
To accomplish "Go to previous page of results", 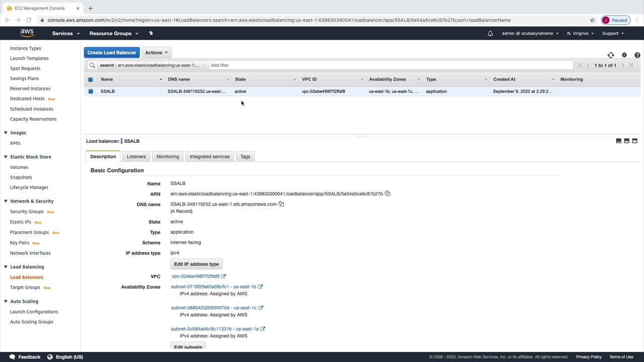I will 588,65.
